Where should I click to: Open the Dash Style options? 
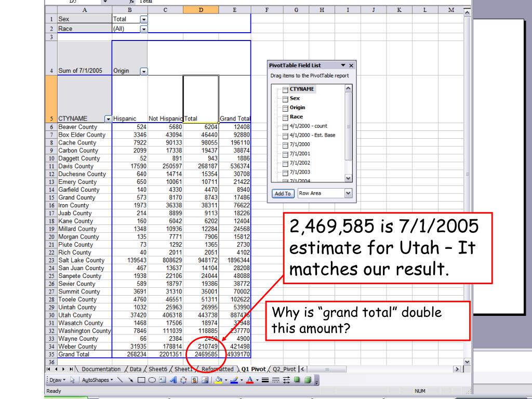[276, 380]
